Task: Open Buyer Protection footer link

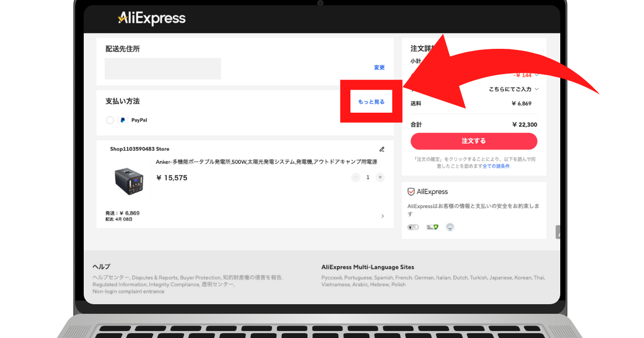Action: [x=200, y=278]
